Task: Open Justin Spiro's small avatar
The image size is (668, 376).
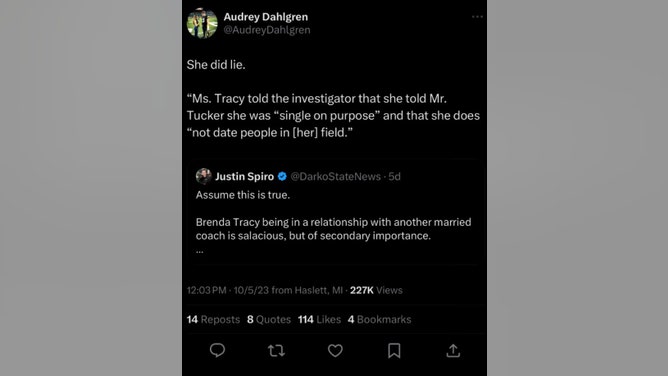Action: 204,176
